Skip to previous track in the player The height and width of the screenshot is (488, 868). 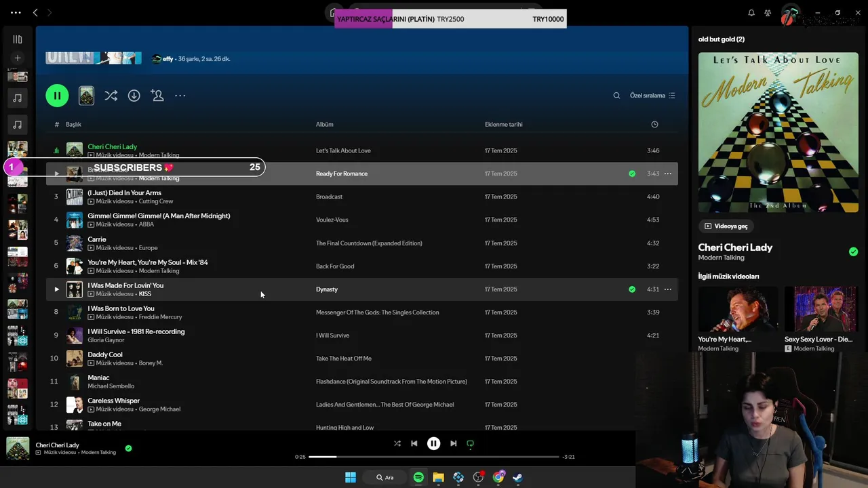pyautogui.click(x=414, y=444)
